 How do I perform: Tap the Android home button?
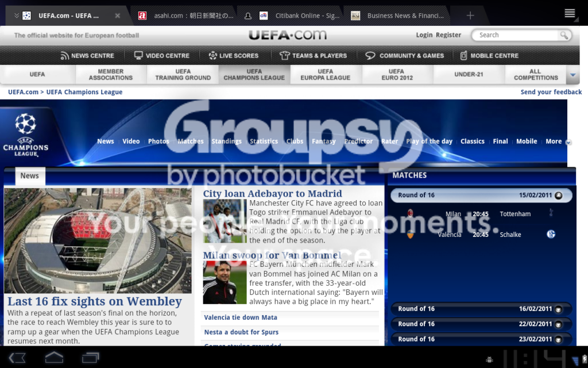54,357
